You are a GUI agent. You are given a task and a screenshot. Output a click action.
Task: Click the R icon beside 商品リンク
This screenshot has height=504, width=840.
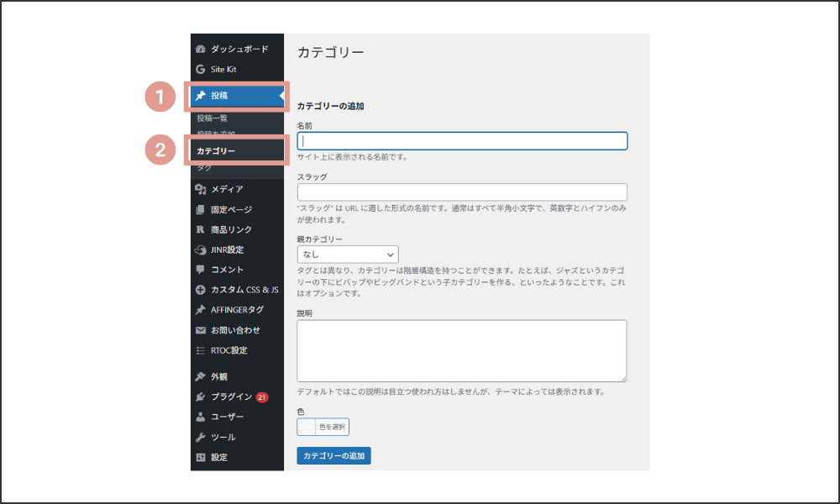click(x=201, y=229)
